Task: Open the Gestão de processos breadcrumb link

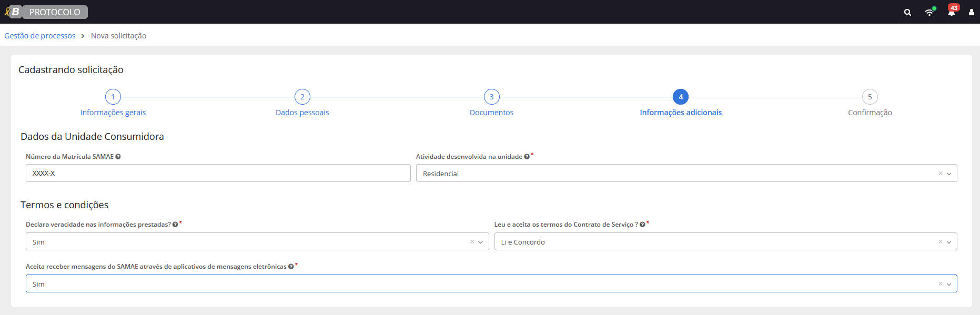Action: 40,36
